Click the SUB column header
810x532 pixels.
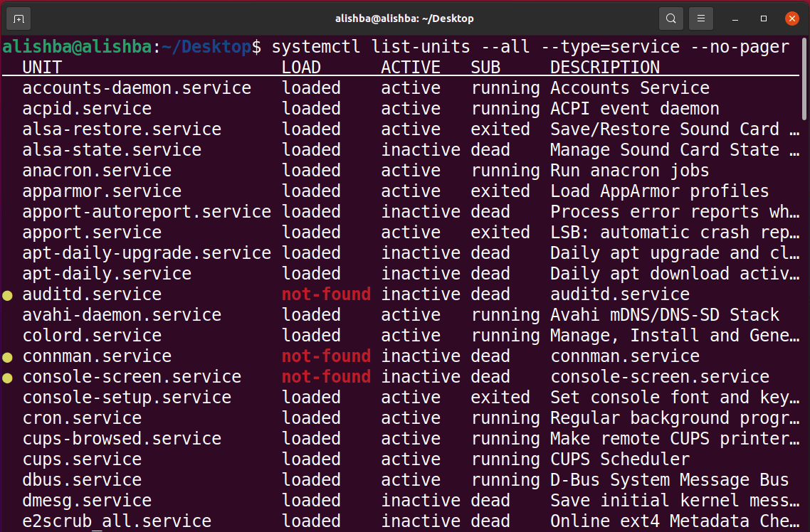[485, 67]
